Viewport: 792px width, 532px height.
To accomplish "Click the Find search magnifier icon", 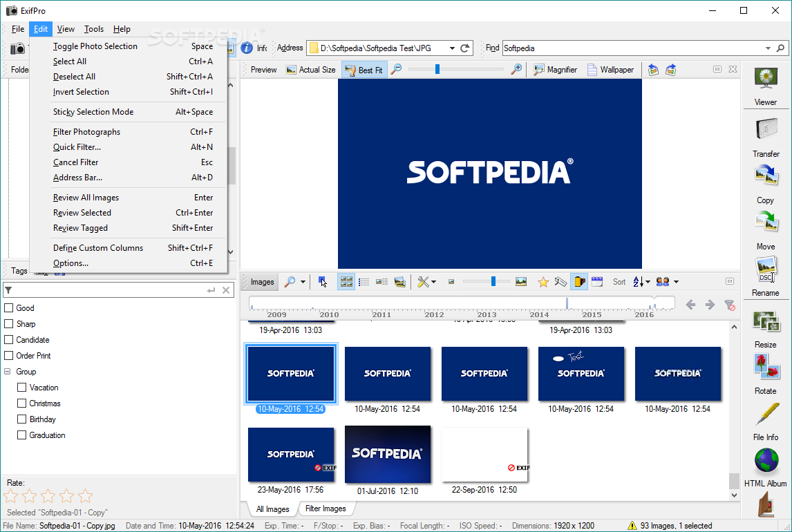I will (x=780, y=48).
